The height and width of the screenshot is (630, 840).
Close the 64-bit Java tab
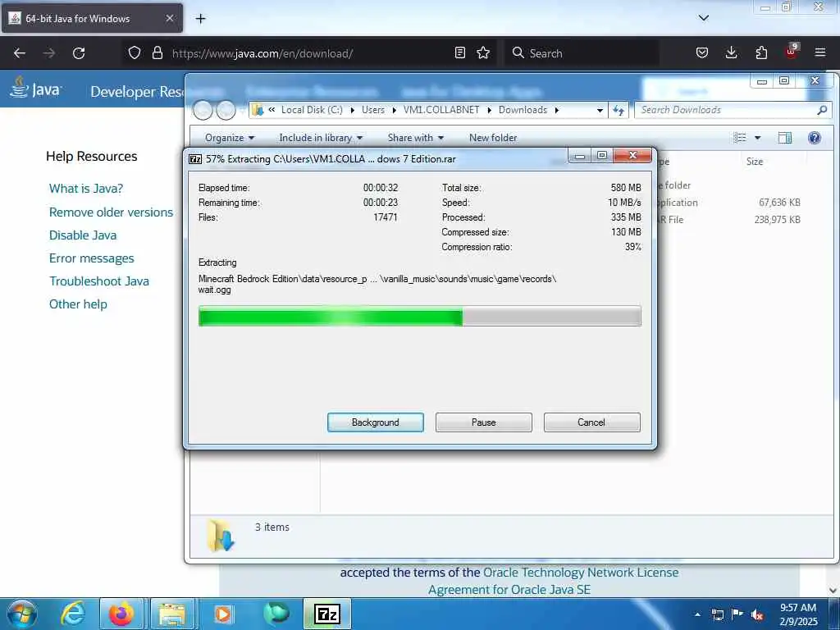point(169,18)
